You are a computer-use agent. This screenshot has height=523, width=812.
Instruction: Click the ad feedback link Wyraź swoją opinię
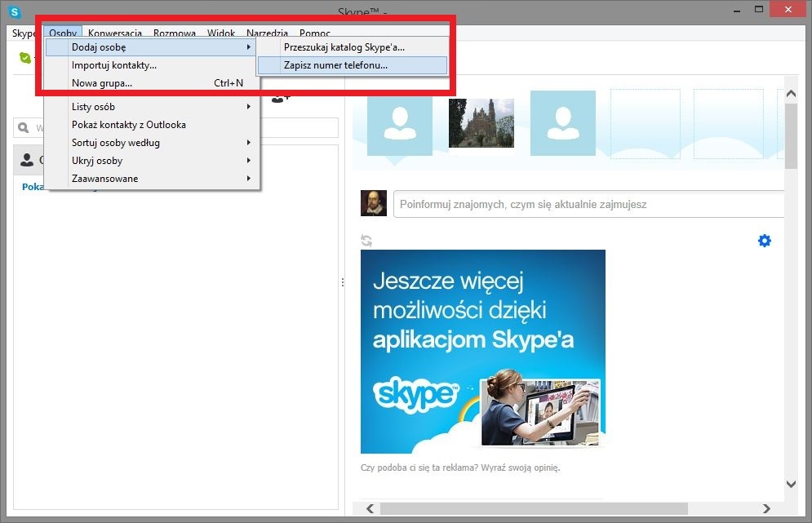coord(521,468)
